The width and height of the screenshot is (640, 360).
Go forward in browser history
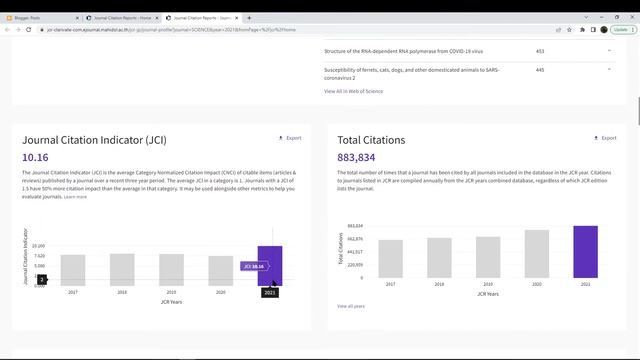click(x=18, y=30)
